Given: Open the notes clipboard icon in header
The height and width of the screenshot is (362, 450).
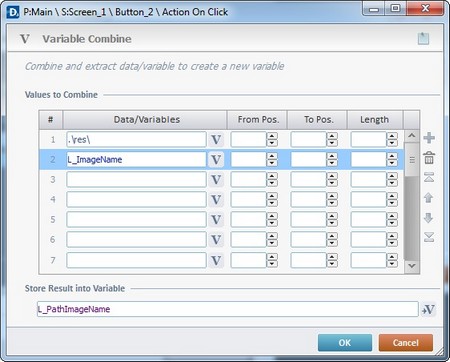Looking at the screenshot, I should (x=423, y=38).
